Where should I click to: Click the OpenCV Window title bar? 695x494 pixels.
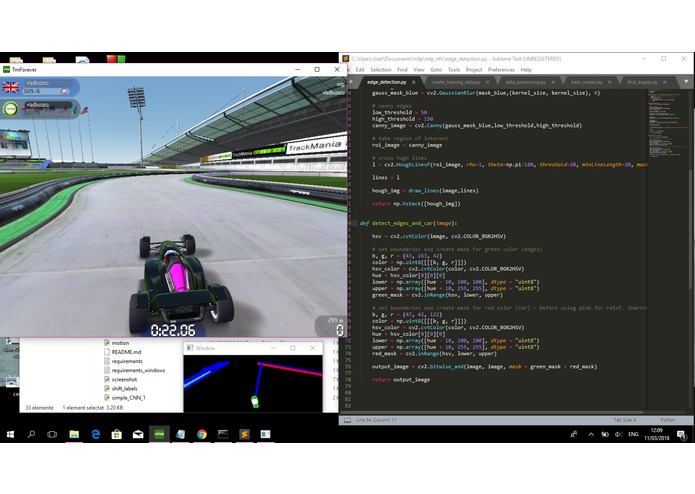click(254, 348)
